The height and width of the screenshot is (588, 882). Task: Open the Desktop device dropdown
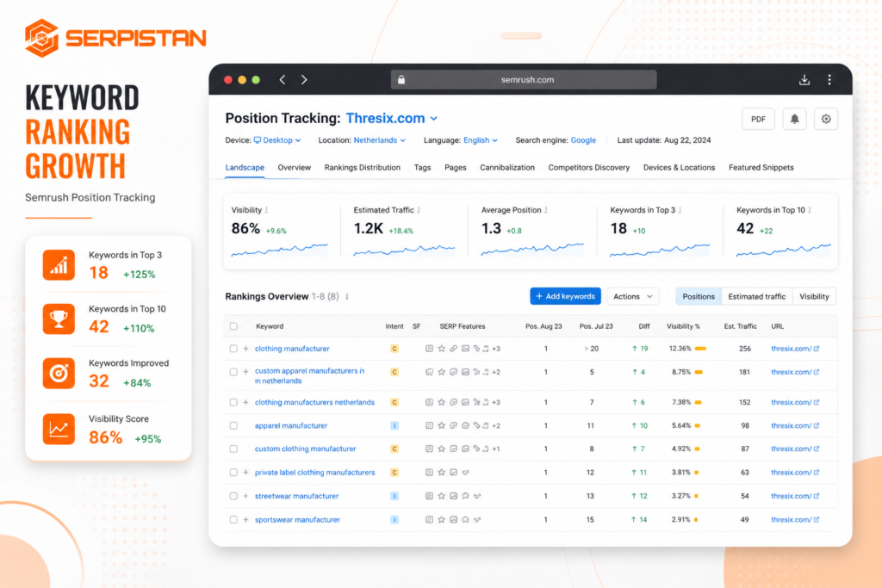click(277, 140)
